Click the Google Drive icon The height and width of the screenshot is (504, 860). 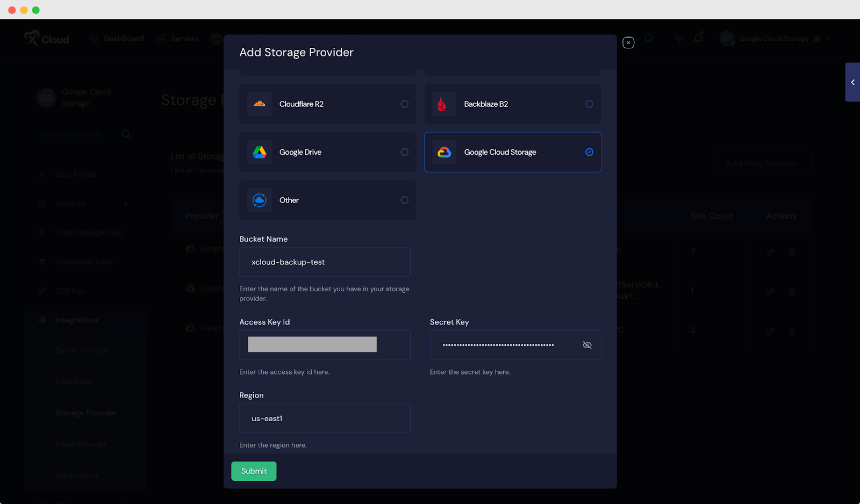pos(260,152)
